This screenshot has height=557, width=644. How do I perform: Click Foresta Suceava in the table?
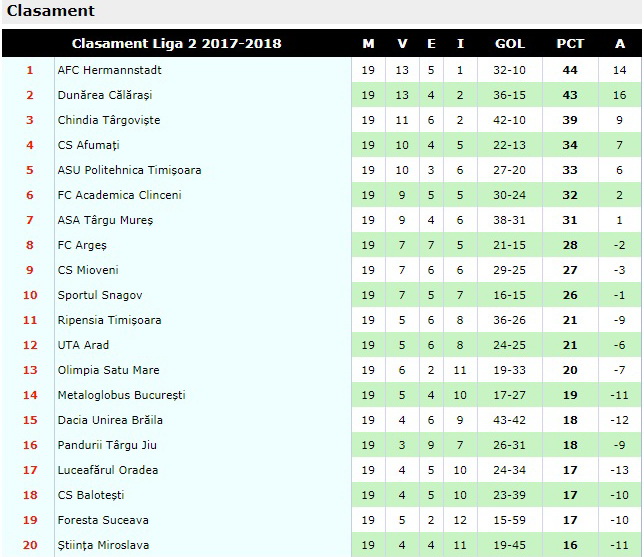point(103,520)
